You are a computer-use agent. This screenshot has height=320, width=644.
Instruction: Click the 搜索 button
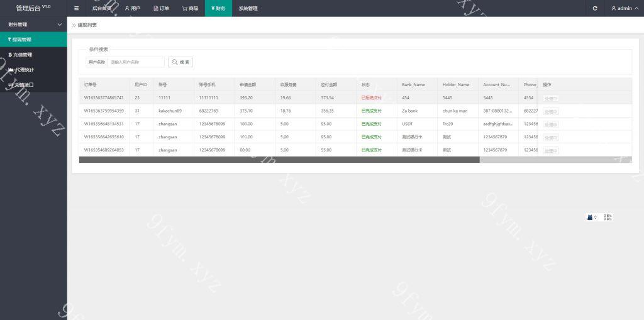(x=180, y=62)
